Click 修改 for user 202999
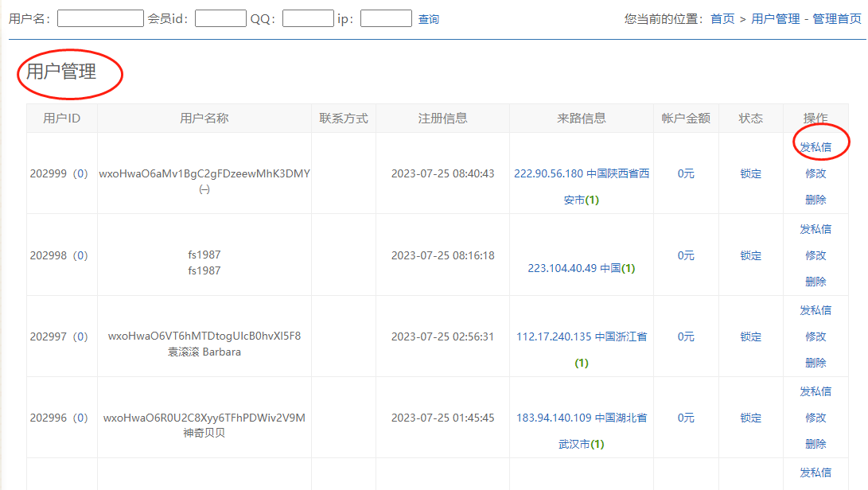Viewport: 868px width, 490px height. [x=815, y=173]
